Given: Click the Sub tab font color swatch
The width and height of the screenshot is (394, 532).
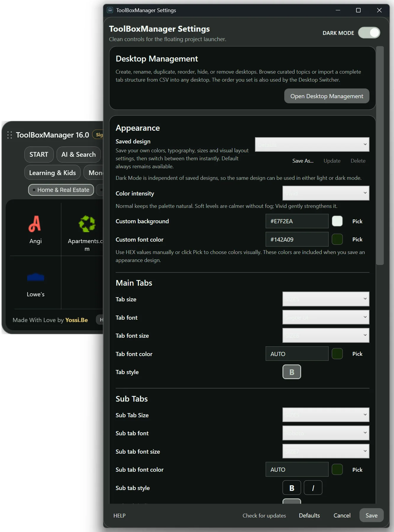Looking at the screenshot, I should [337, 470].
